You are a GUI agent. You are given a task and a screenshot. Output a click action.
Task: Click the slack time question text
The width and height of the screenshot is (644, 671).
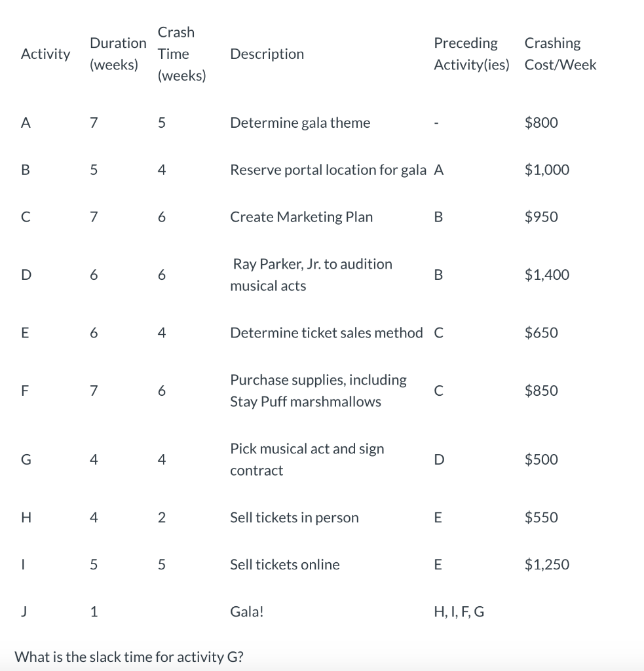tap(128, 657)
